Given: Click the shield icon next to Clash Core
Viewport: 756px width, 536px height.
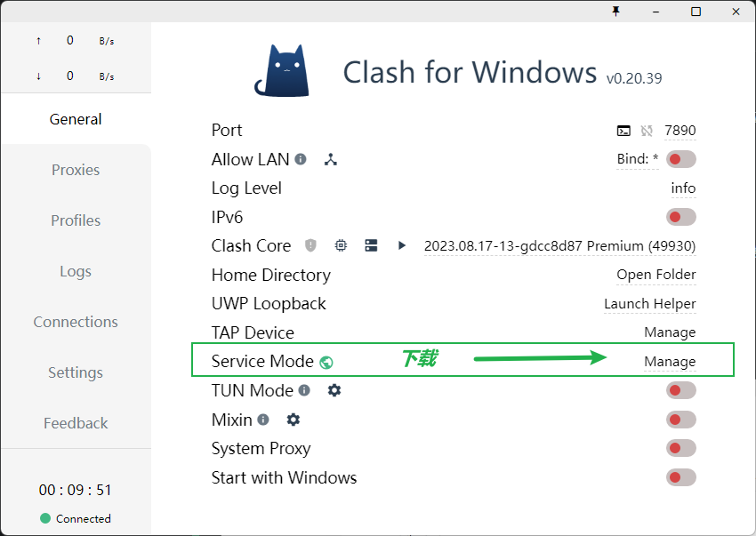Looking at the screenshot, I should (x=310, y=245).
